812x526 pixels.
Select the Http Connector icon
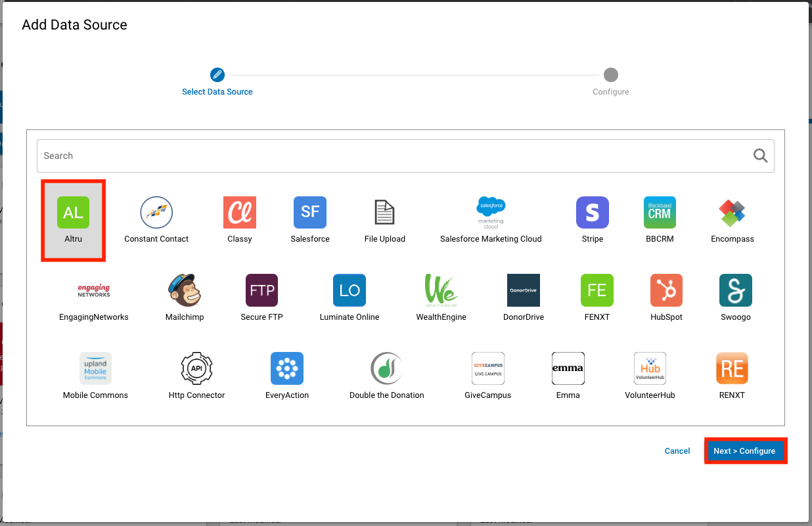(x=196, y=368)
